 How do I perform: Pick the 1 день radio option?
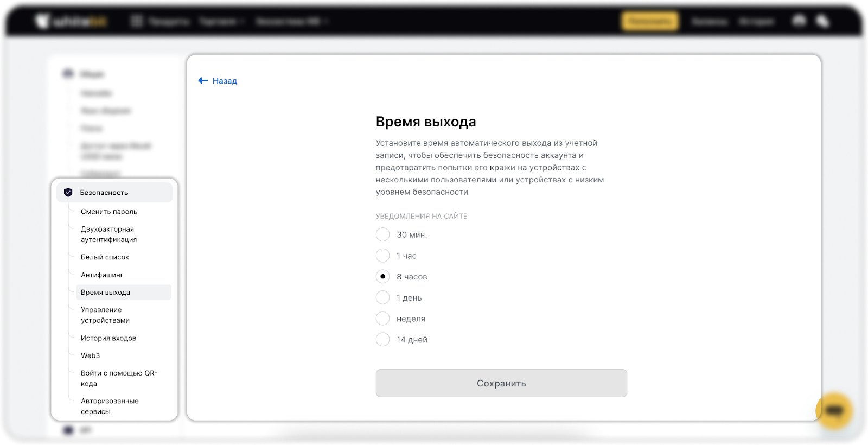point(382,297)
